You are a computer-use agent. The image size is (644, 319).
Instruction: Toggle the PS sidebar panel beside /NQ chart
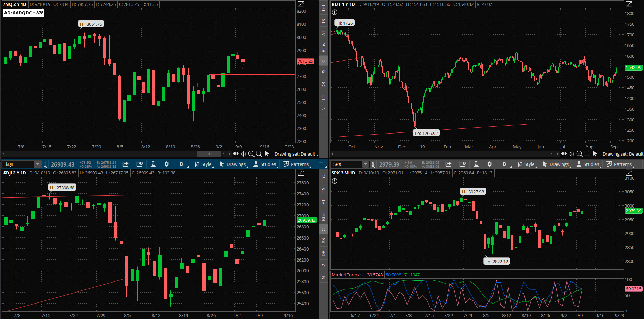tap(323, 72)
